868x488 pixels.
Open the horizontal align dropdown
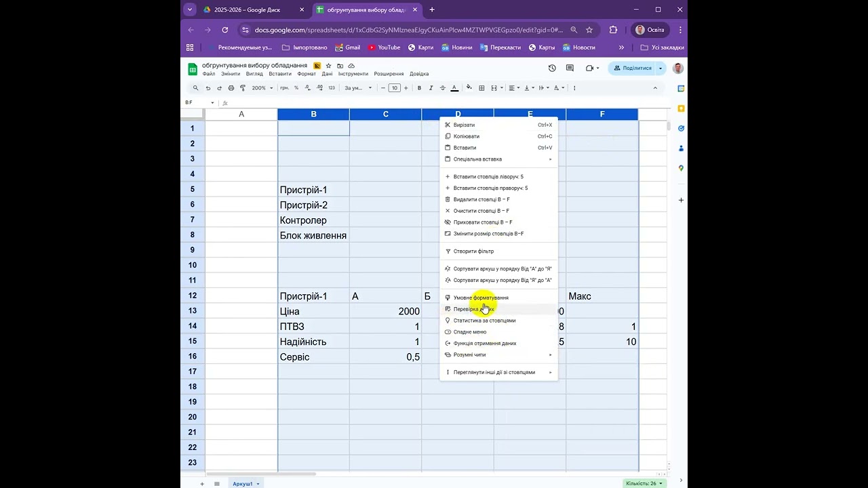(514, 88)
